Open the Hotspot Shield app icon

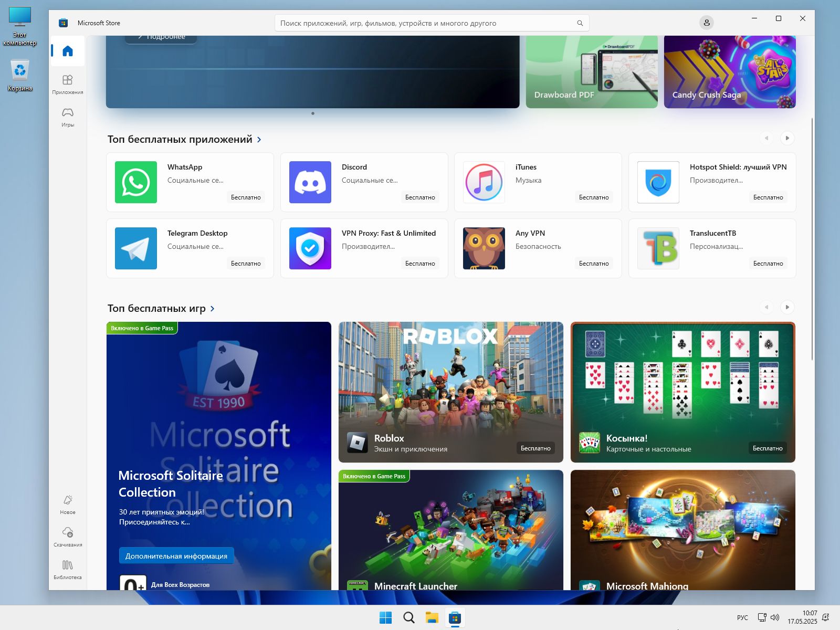[658, 182]
